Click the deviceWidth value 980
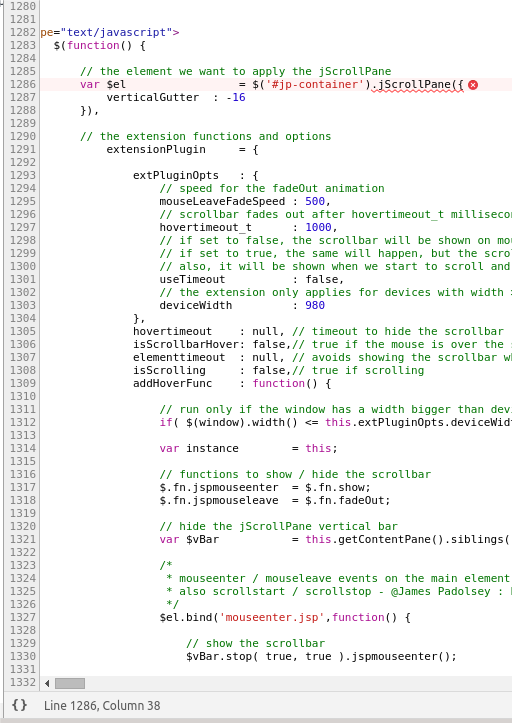This screenshot has width=512, height=723. 315,305
